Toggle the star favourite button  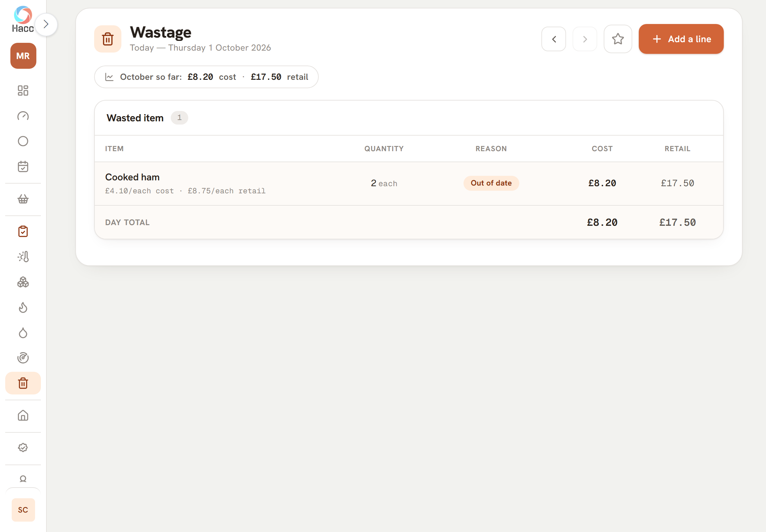pos(618,39)
